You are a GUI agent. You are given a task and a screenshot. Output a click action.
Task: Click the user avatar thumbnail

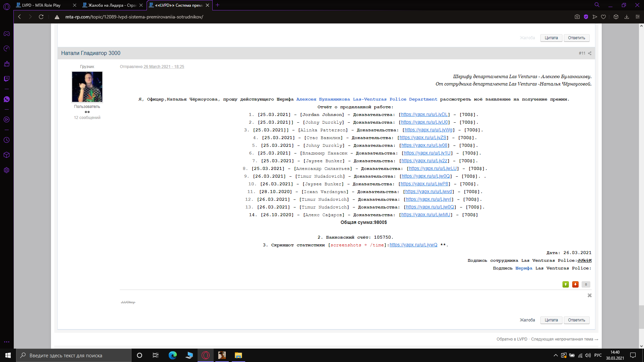(87, 87)
